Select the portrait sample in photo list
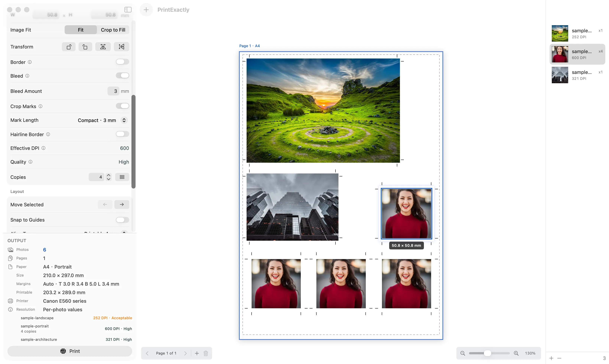The image size is (609, 364). coord(577,54)
